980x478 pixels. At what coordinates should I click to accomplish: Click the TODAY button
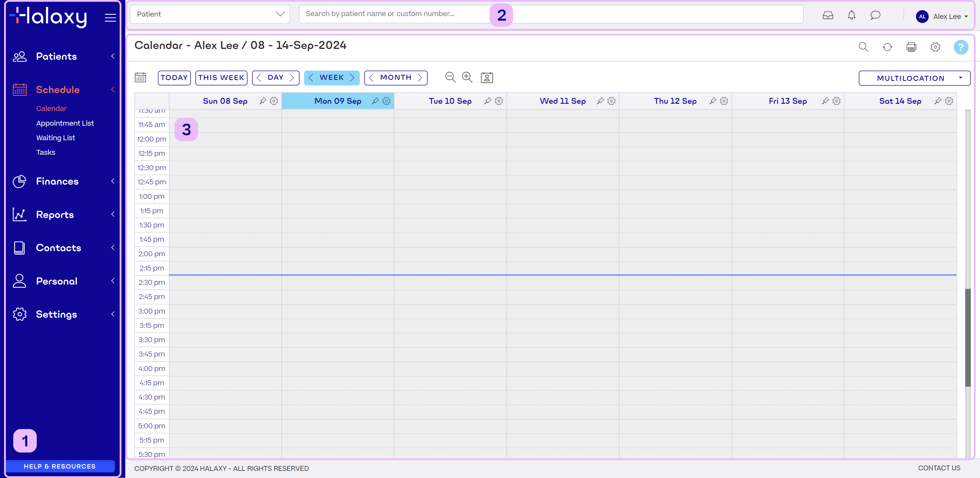click(174, 77)
